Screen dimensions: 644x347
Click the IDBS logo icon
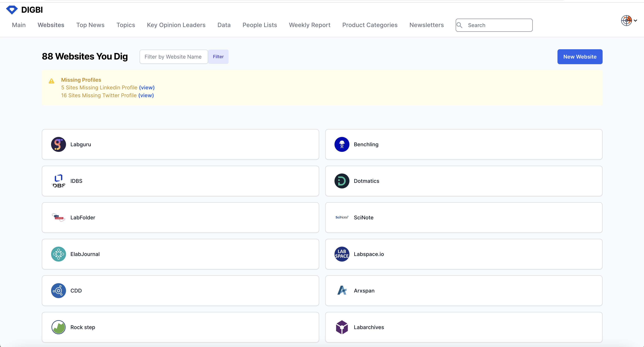[x=59, y=181]
